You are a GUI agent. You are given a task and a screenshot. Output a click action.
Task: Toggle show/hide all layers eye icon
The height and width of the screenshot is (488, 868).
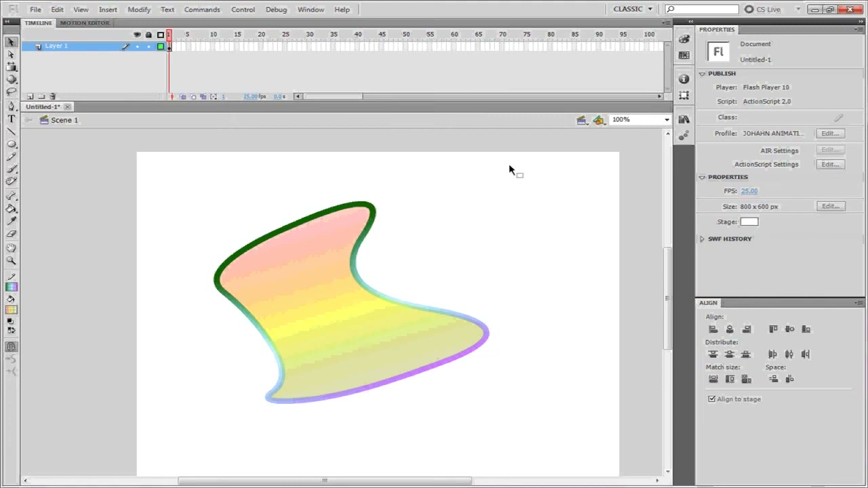[137, 35]
